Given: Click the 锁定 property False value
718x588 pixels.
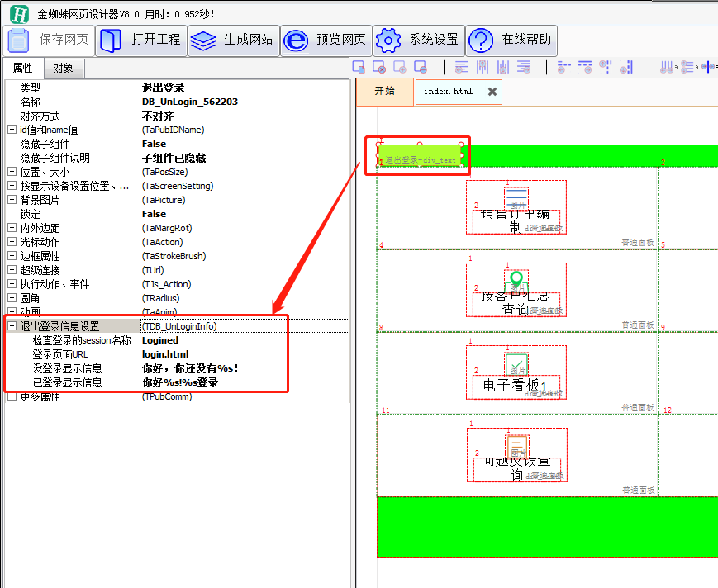Looking at the screenshot, I should click(x=154, y=214).
